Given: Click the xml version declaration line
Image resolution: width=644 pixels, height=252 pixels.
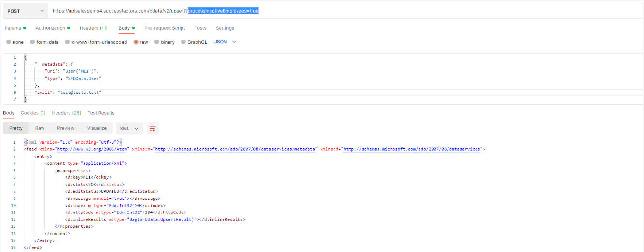Looking at the screenshot, I should (73, 142).
